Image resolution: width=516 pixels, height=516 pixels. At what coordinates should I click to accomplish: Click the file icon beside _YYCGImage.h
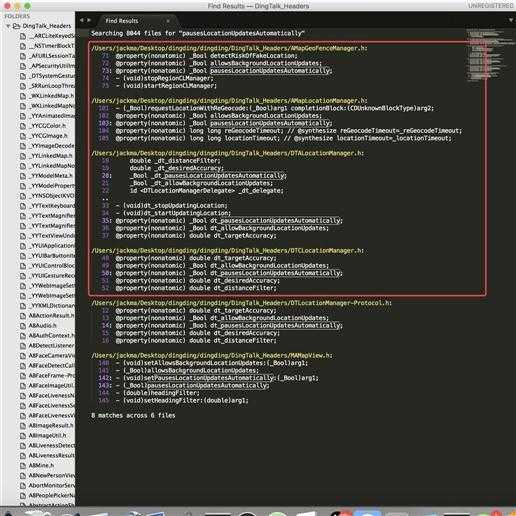(23, 136)
